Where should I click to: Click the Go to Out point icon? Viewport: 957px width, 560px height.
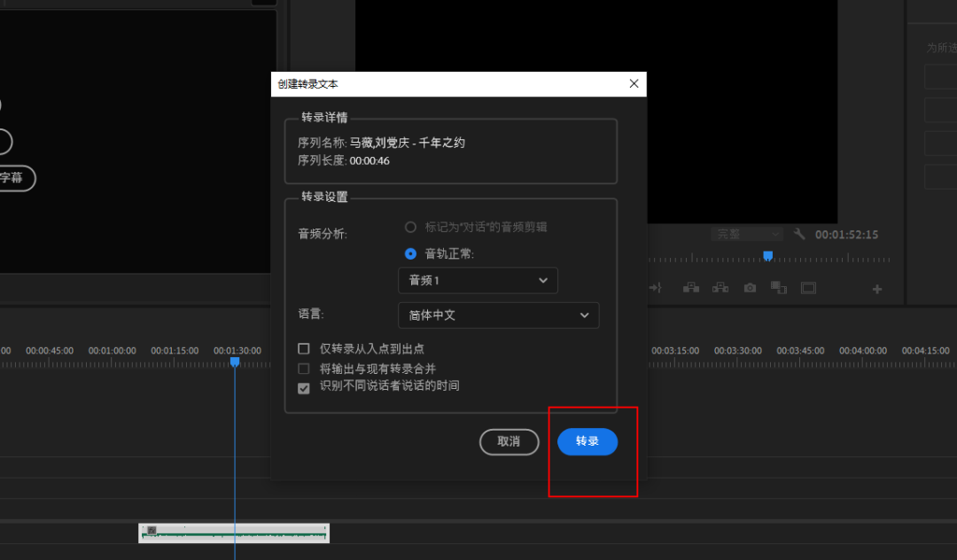point(655,288)
